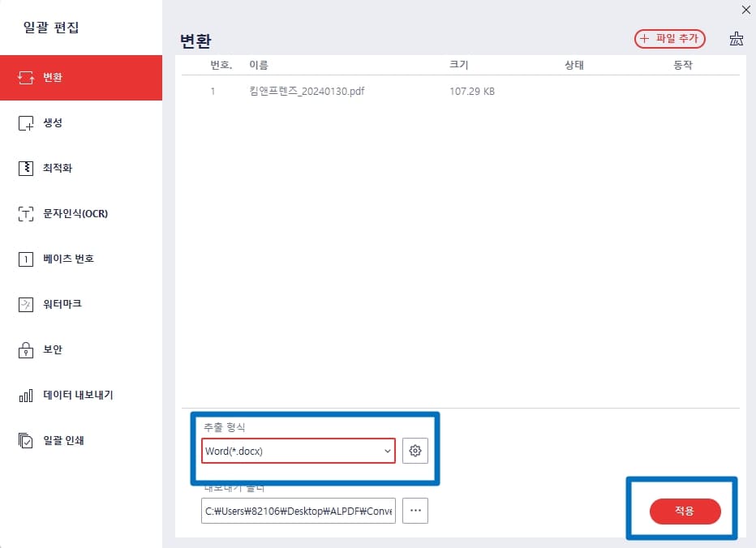Select the 변환 convert icon in sidebar

(26, 78)
